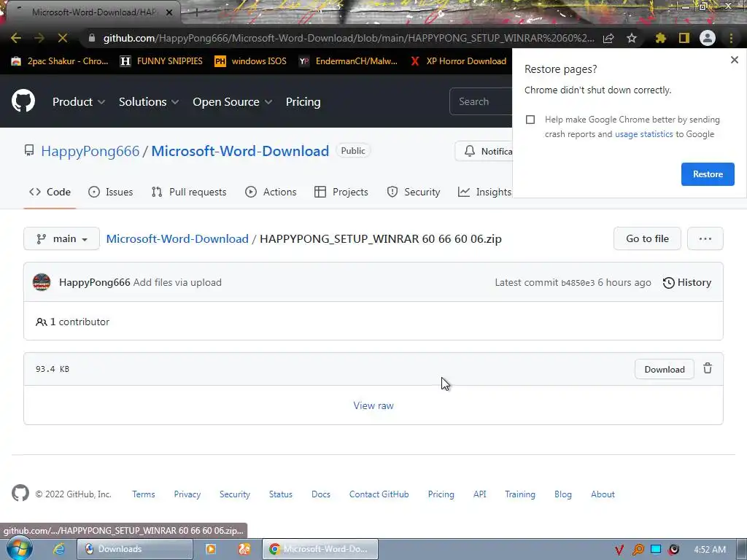Open the media player taskbar icon
The width and height of the screenshot is (747, 560).
point(210,549)
